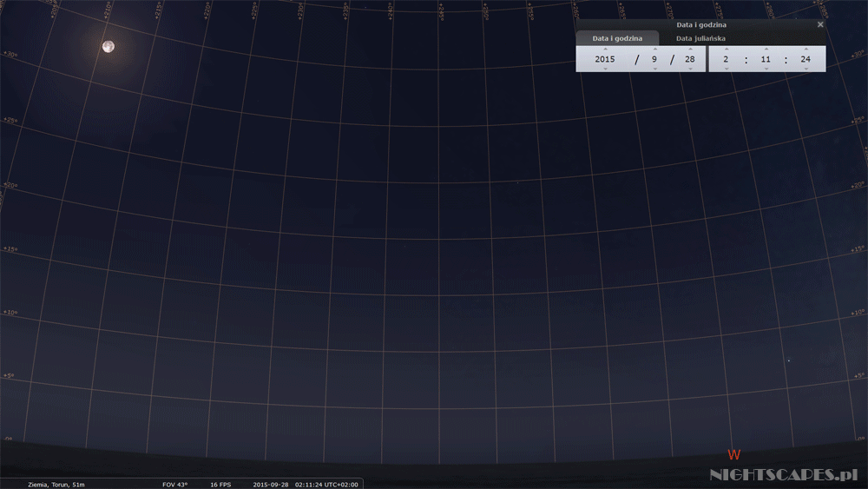Image resolution: width=868 pixels, height=489 pixels.
Task: Decrement minutes using arrow below 11
Action: pos(766,69)
